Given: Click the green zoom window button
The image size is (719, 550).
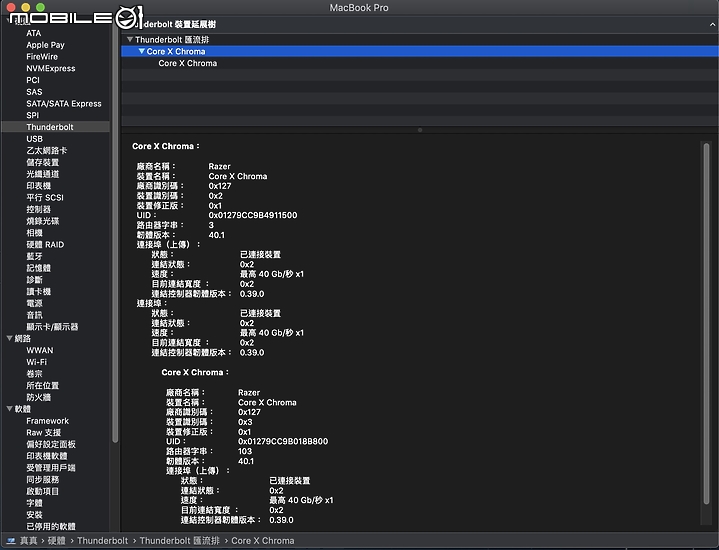Looking at the screenshot, I should pos(40,7).
